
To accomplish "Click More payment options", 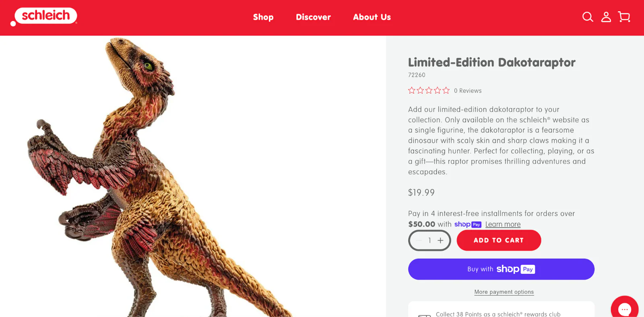I will coord(504,292).
